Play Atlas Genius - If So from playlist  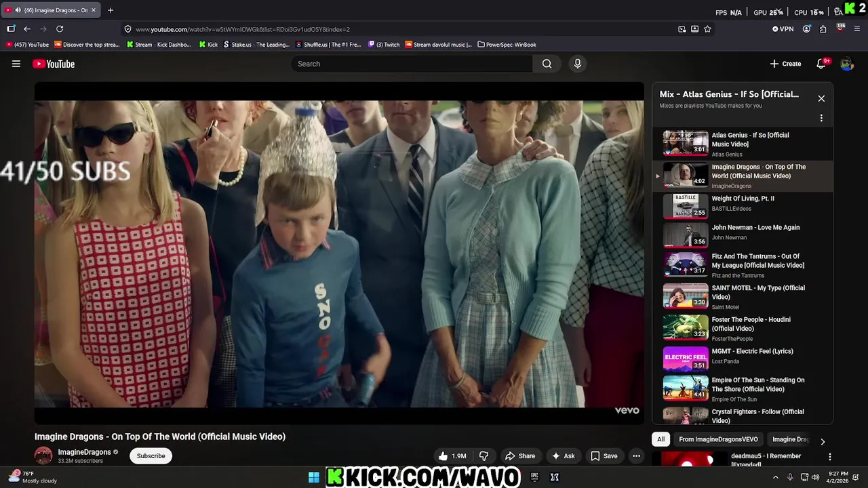click(743, 144)
